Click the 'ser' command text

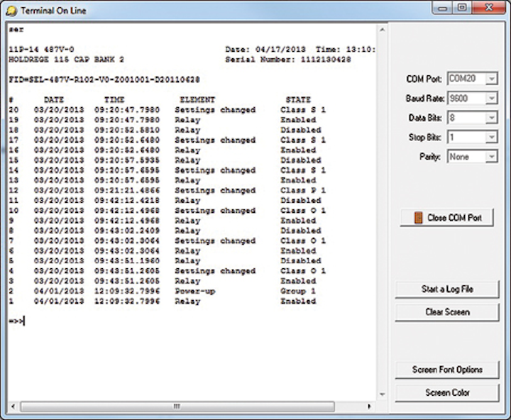click(16, 30)
